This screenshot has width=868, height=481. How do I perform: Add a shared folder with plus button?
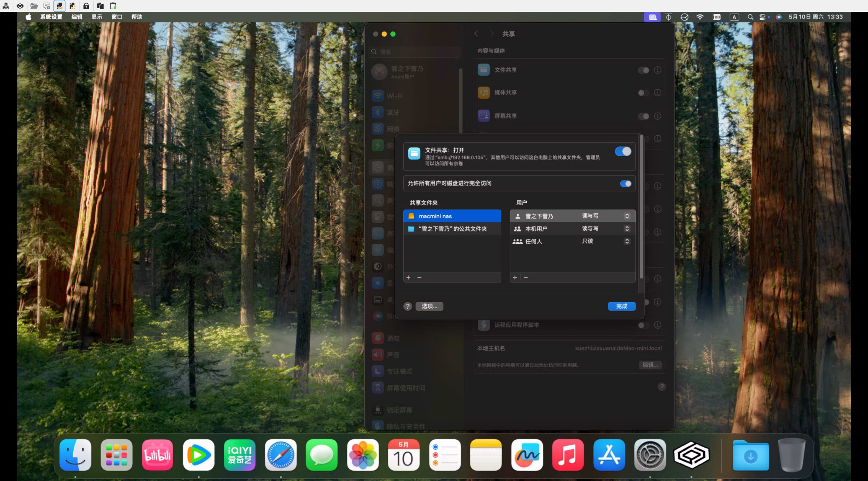409,277
